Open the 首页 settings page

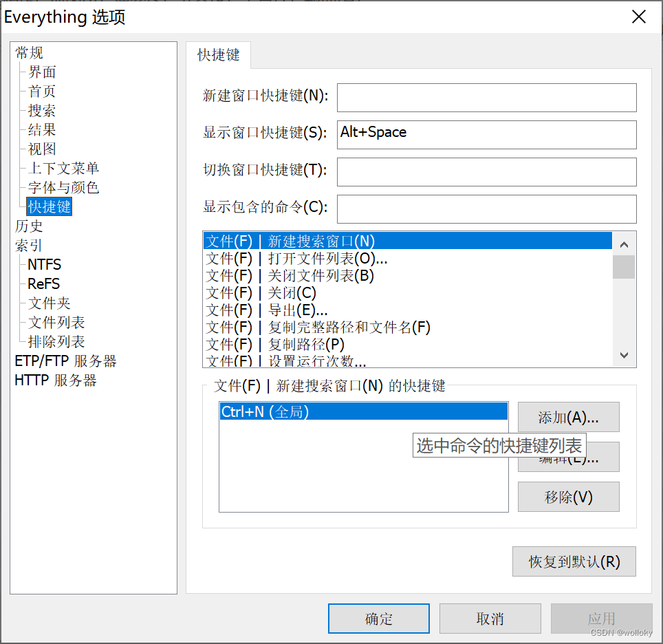[x=42, y=92]
